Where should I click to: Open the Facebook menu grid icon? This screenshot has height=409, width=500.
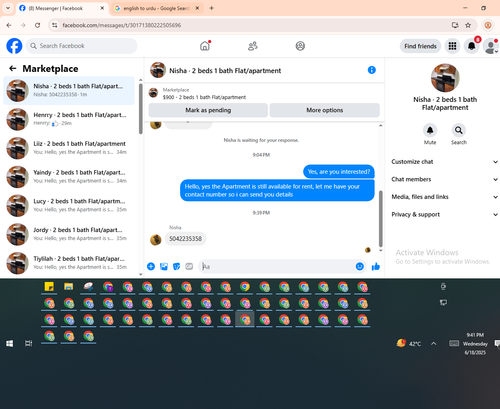click(452, 46)
